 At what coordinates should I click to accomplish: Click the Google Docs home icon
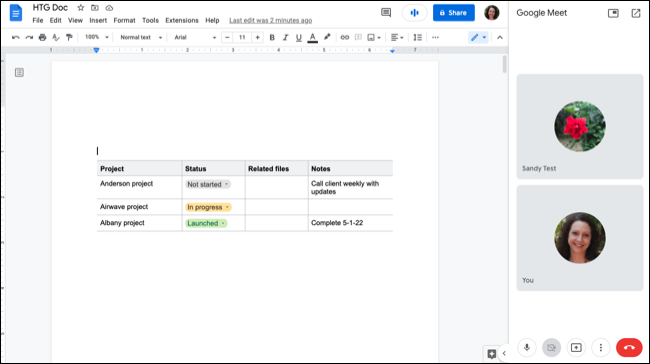coord(16,13)
